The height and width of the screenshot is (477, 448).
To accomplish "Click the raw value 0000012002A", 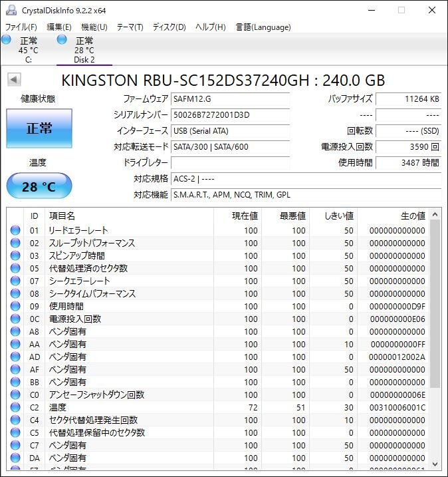I will coord(397,357).
